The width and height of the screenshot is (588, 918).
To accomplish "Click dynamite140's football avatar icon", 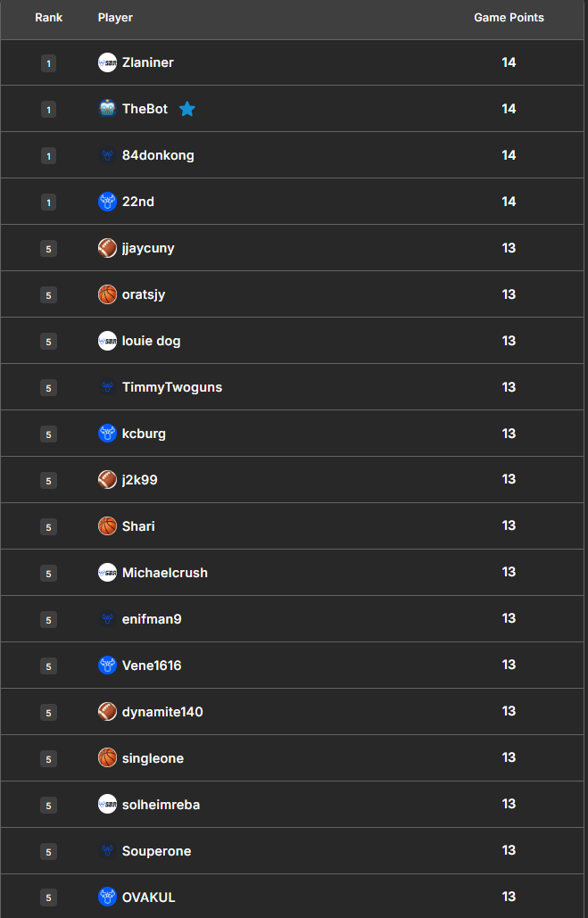I will (x=107, y=712).
